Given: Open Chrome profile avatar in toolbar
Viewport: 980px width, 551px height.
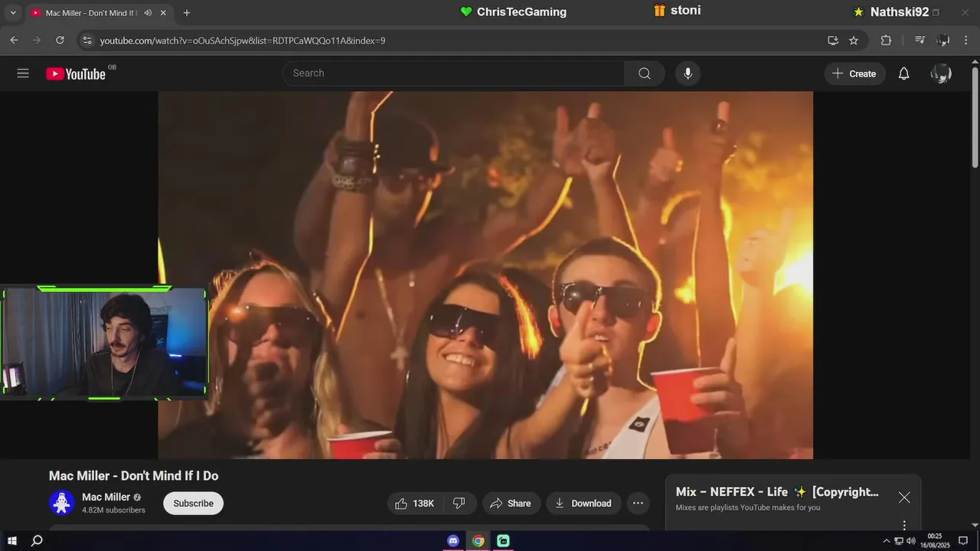Looking at the screenshot, I should pos(943,41).
